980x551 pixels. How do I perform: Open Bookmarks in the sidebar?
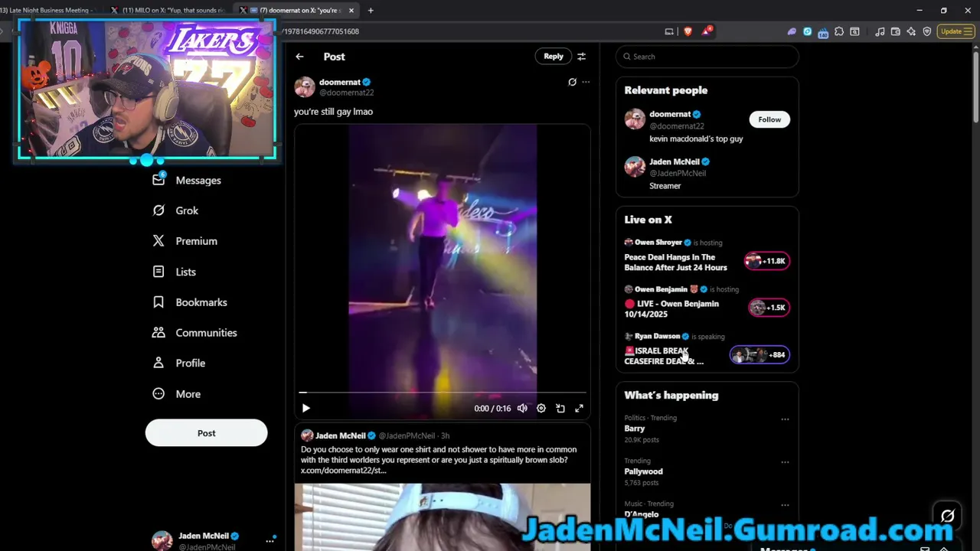[x=190, y=302]
